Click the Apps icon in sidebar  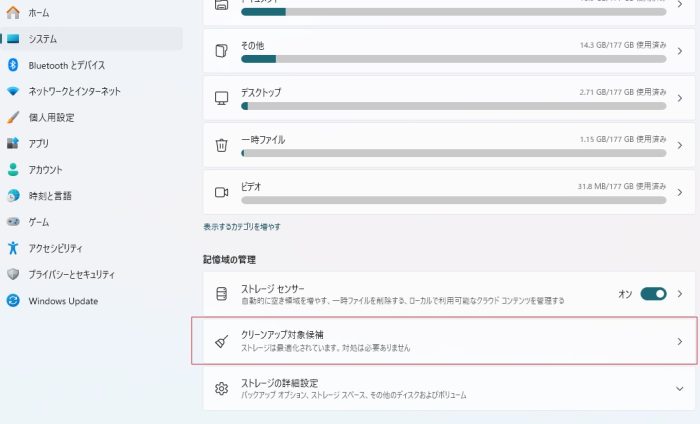coord(13,143)
